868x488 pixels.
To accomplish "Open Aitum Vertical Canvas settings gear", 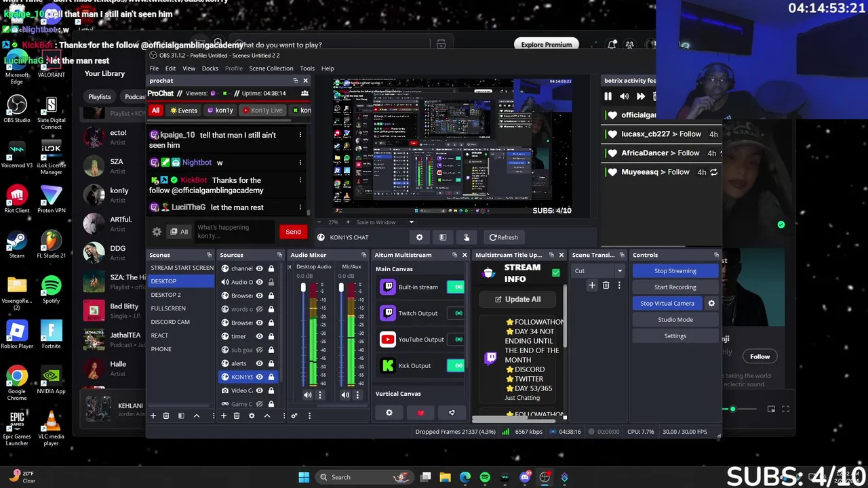I will click(389, 412).
